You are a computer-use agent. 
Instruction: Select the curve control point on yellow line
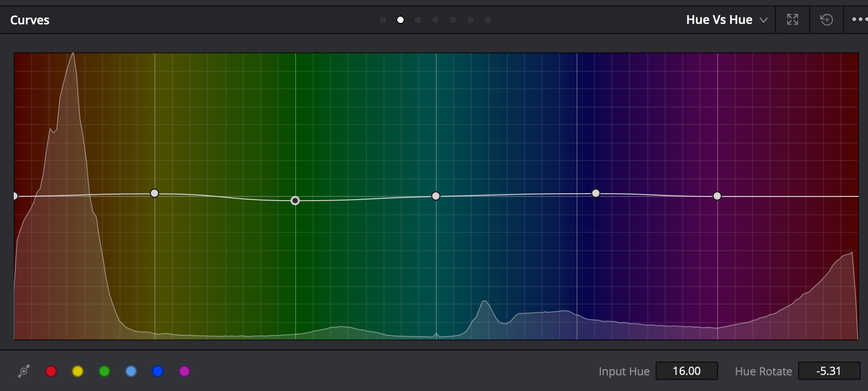[154, 193]
